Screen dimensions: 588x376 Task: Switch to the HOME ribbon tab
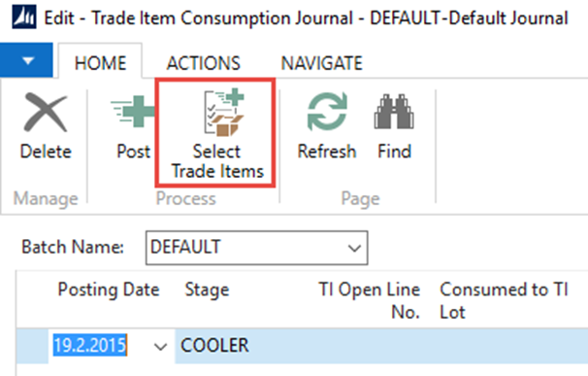coord(100,63)
